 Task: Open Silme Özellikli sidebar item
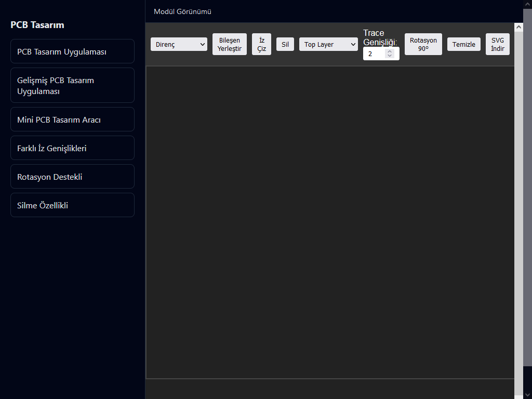(x=72, y=205)
